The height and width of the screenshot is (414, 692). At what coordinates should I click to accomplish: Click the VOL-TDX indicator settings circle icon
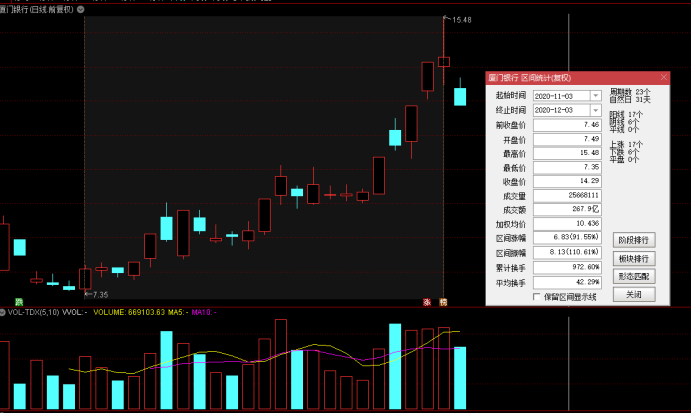[x=2, y=312]
